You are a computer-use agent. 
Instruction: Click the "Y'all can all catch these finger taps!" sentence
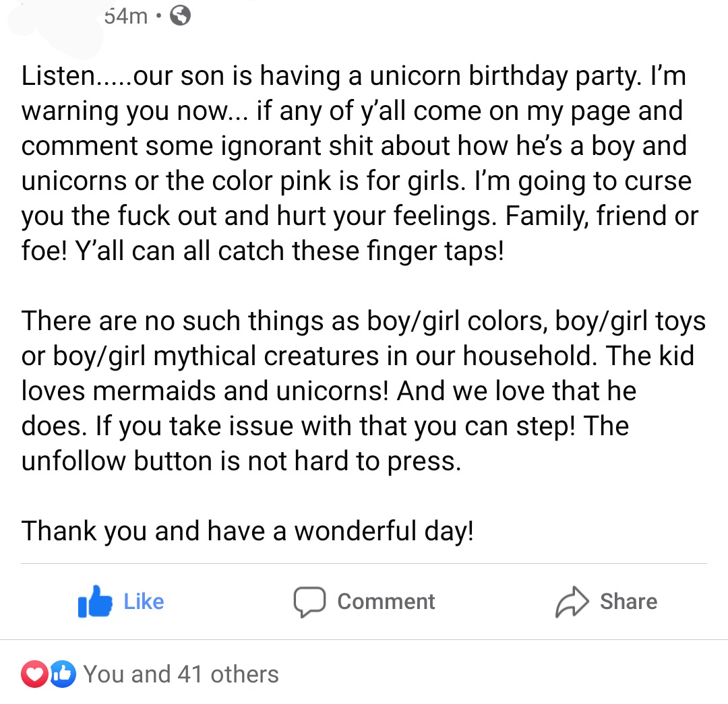pos(289,251)
